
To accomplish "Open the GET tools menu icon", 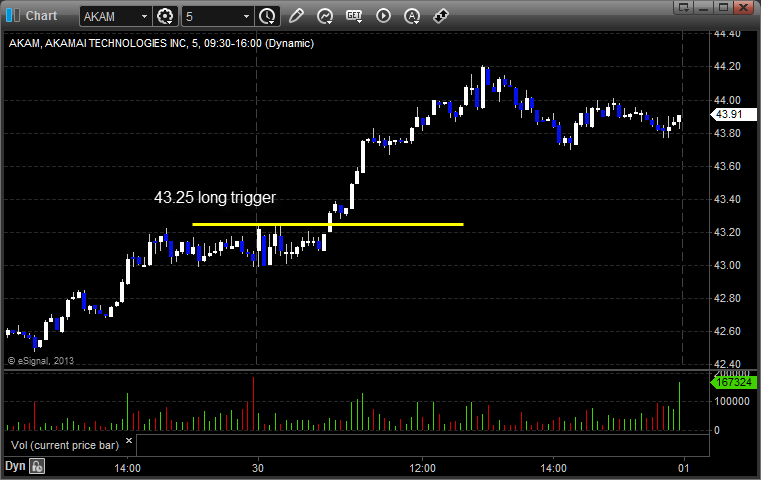I will 354,16.
